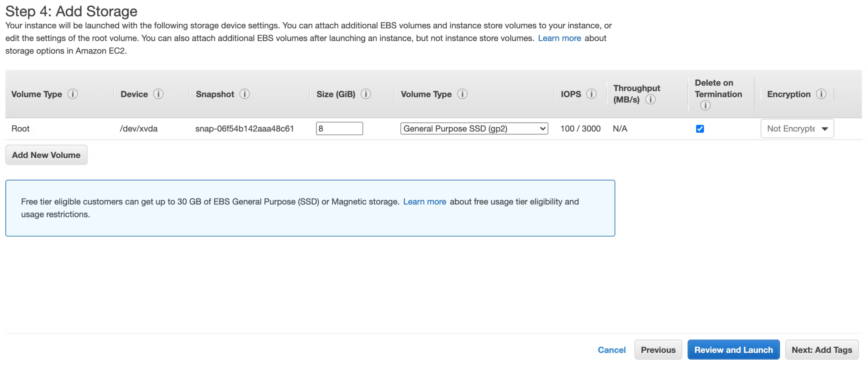The width and height of the screenshot is (868, 371).
Task: Click the Size (GiB) info icon
Action: pyautogui.click(x=366, y=94)
